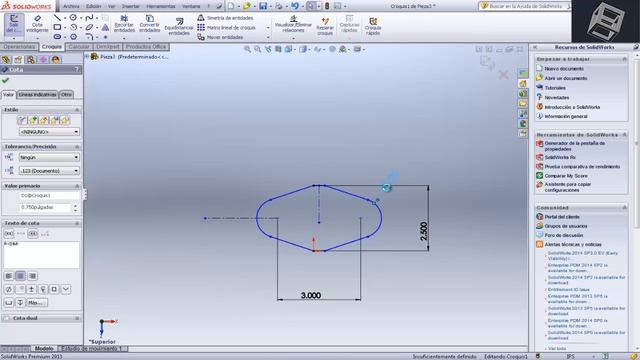Click the diameter symbol button
Viewport: 640px width, 360px height.
click(x=9, y=289)
